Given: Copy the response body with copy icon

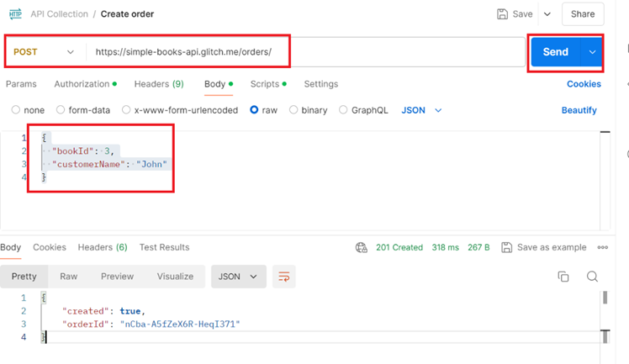Looking at the screenshot, I should [x=563, y=277].
